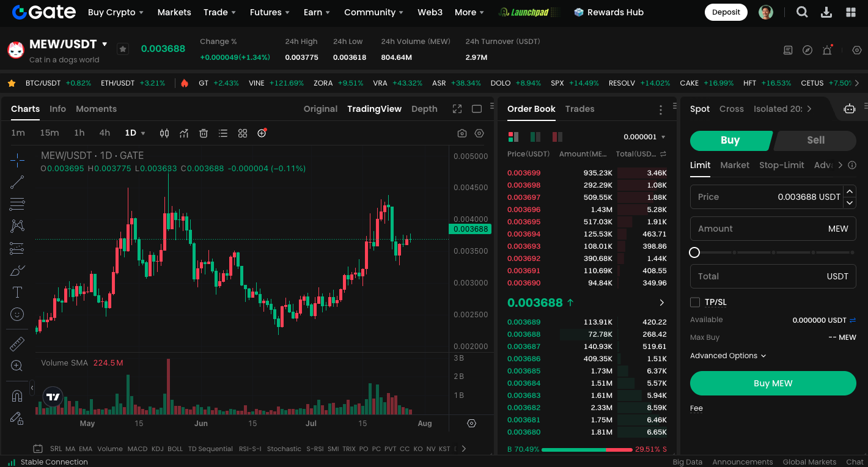Select the horizontal lines Fibonacci tool
The image size is (868, 467).
point(17,204)
